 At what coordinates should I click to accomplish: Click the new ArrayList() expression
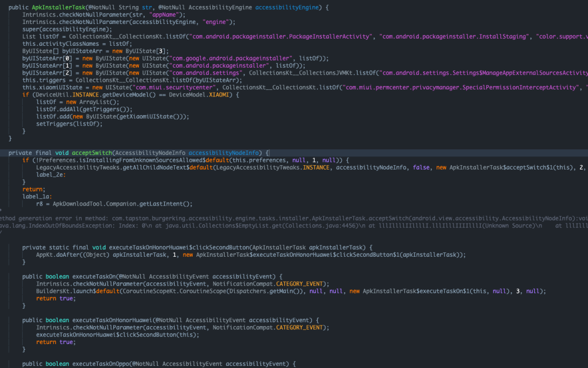point(92,102)
